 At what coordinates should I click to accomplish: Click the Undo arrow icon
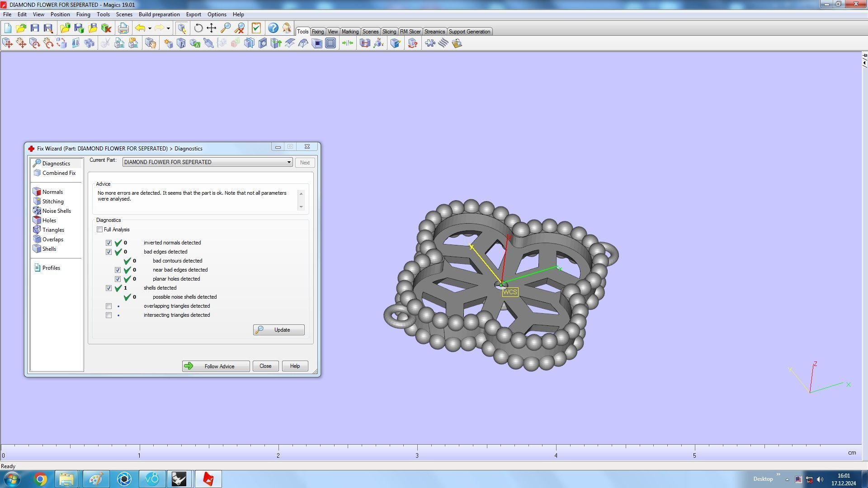tap(140, 28)
